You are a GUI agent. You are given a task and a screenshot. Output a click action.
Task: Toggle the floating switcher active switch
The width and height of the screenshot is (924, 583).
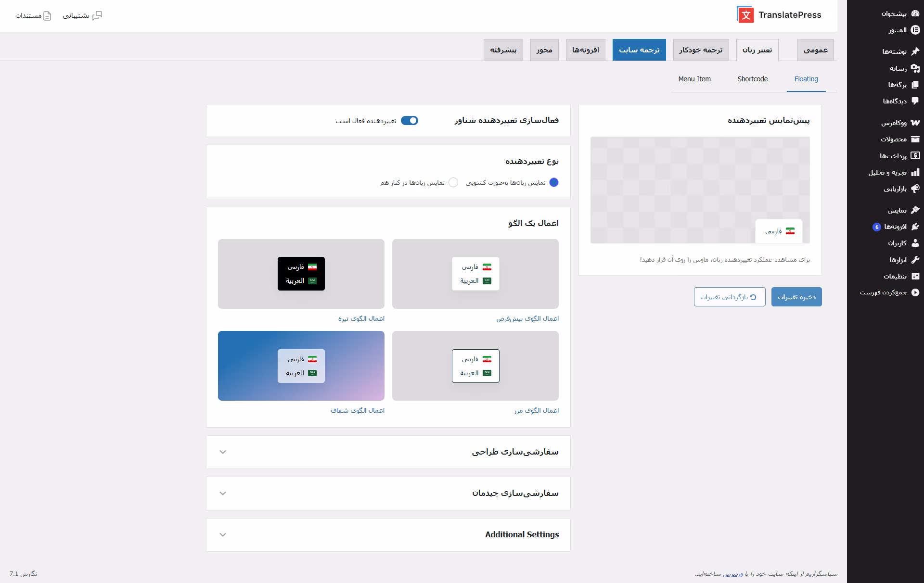[410, 121]
